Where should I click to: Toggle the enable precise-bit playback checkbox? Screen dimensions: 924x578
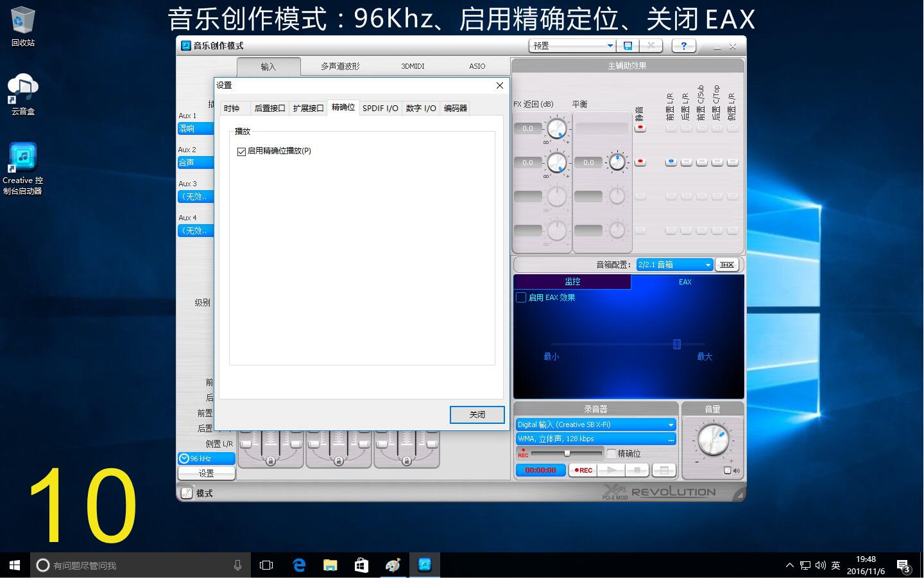[x=241, y=152]
